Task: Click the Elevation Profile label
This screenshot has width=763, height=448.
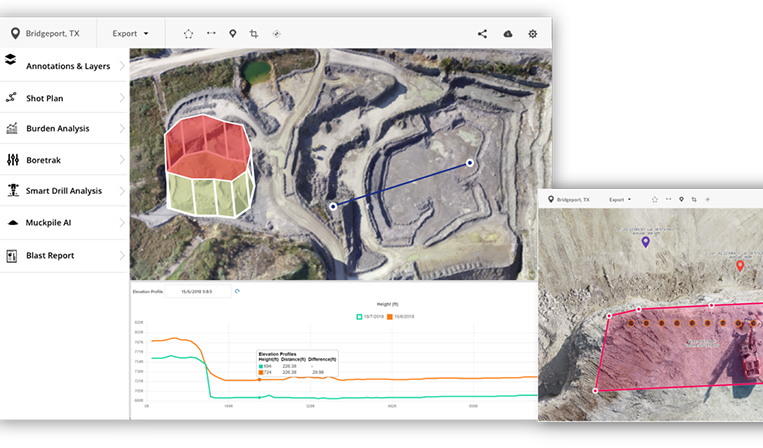Action: 148,291
